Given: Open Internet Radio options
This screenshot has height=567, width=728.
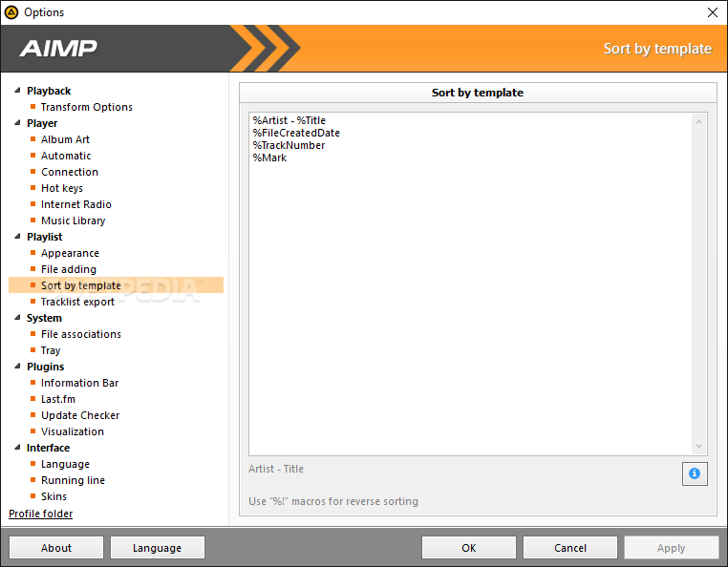Looking at the screenshot, I should 76,204.
